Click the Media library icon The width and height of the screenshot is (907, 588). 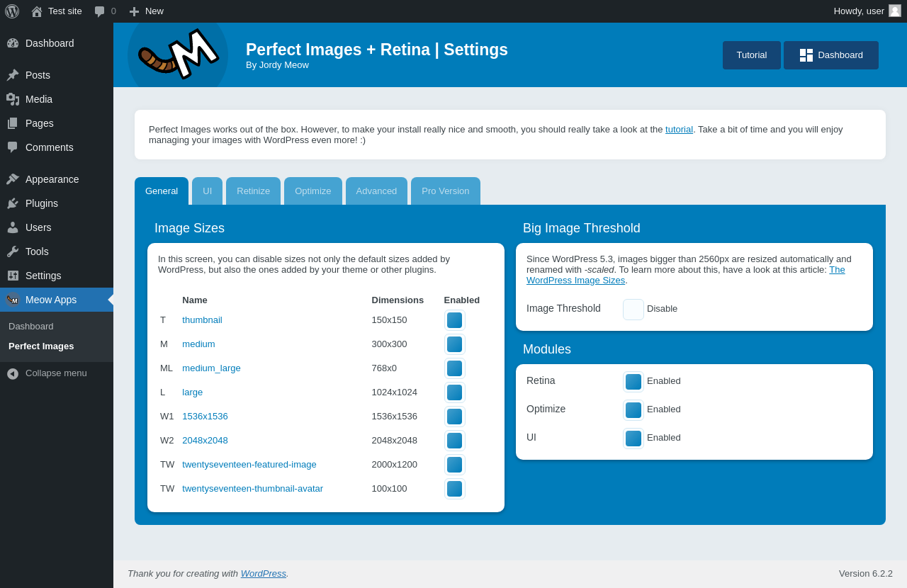click(13, 99)
